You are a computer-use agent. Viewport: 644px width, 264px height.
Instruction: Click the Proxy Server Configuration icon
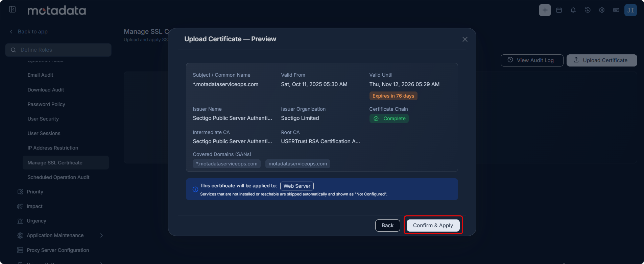[x=20, y=250]
